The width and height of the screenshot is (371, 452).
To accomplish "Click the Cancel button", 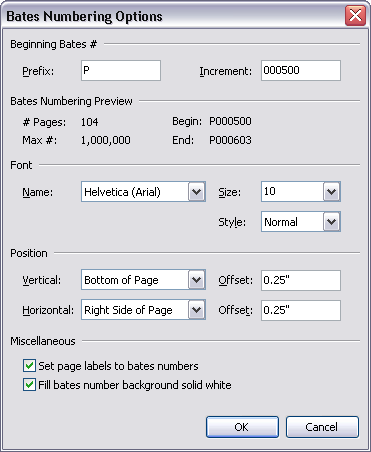I will tap(322, 427).
